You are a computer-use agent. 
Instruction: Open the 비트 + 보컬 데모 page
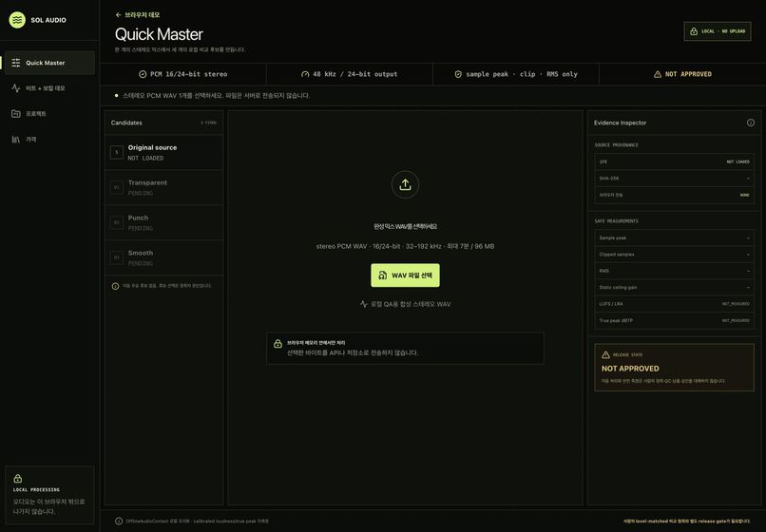pos(49,88)
